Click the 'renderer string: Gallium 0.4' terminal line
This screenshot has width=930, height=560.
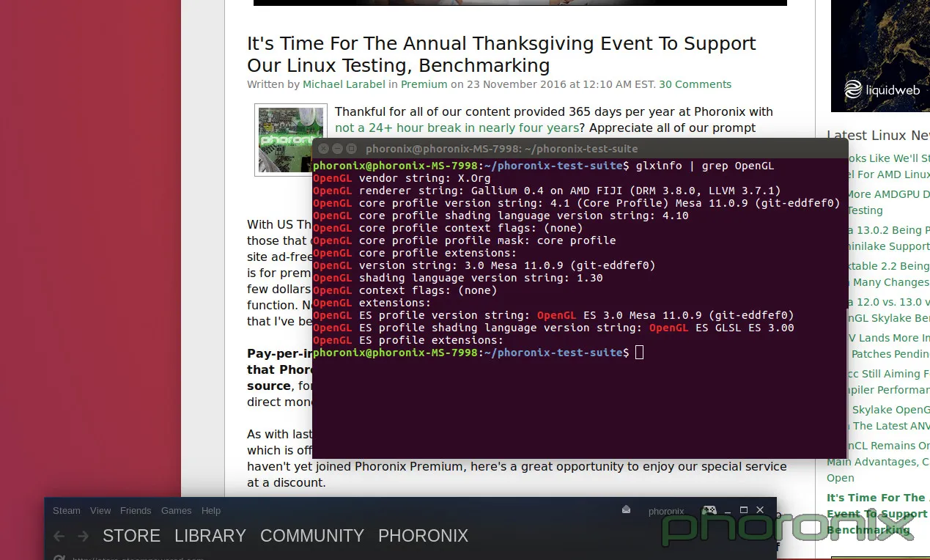tap(547, 191)
